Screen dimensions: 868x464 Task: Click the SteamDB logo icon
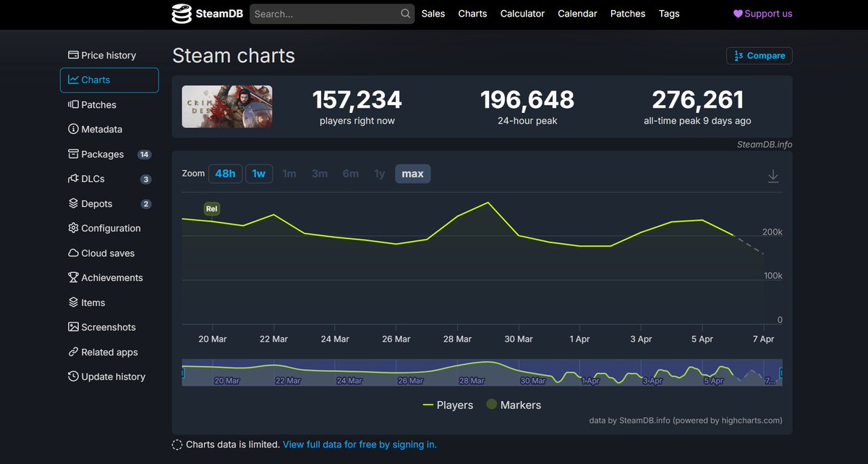point(182,14)
